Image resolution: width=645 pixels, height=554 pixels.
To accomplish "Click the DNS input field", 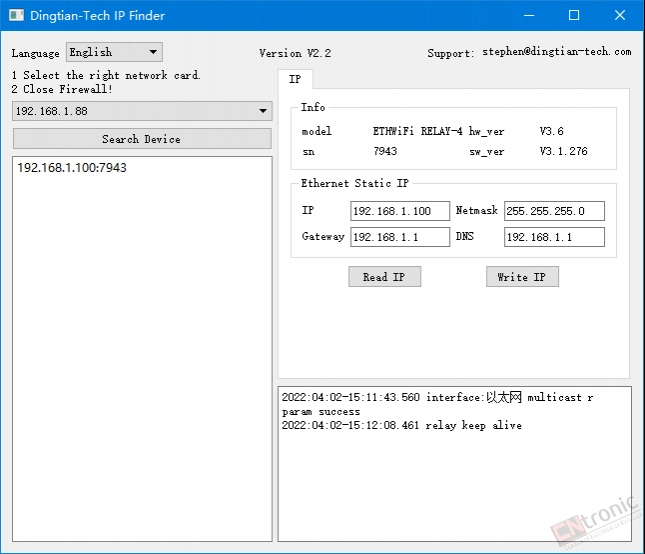I will click(554, 237).
